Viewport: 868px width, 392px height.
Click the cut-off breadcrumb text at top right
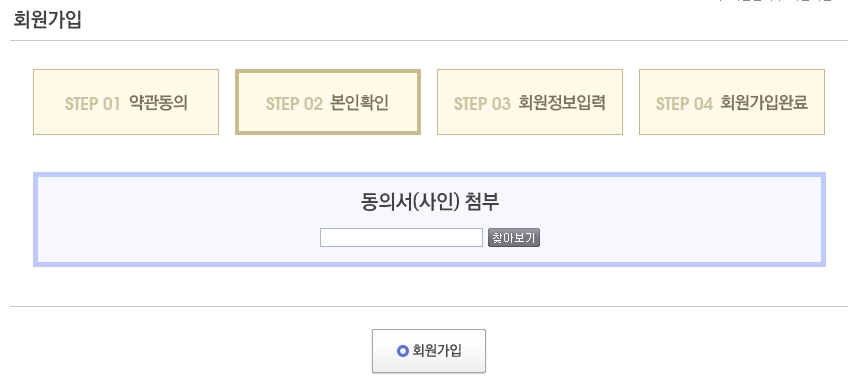click(775, 1)
